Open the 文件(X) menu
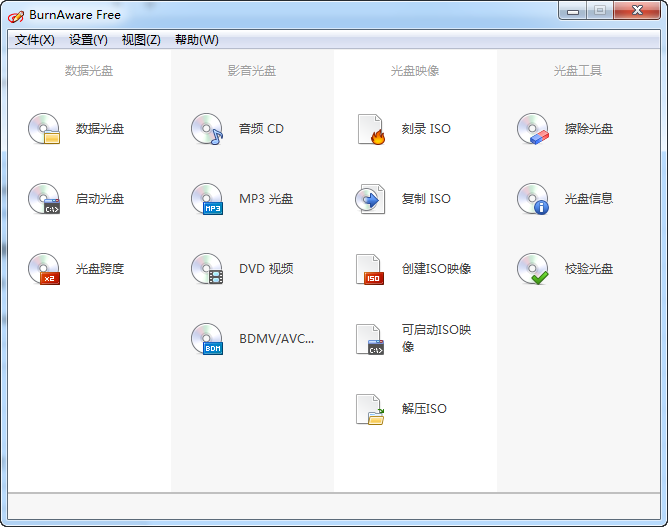 pyautogui.click(x=35, y=40)
